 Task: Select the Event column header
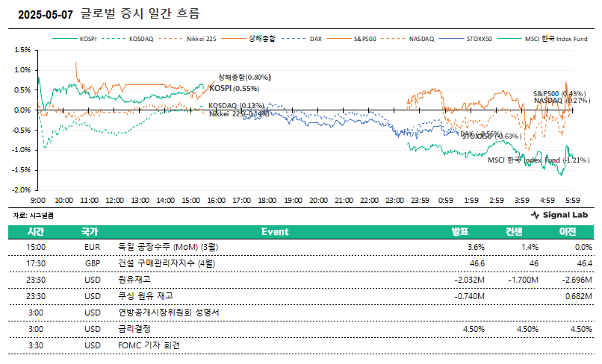click(275, 232)
